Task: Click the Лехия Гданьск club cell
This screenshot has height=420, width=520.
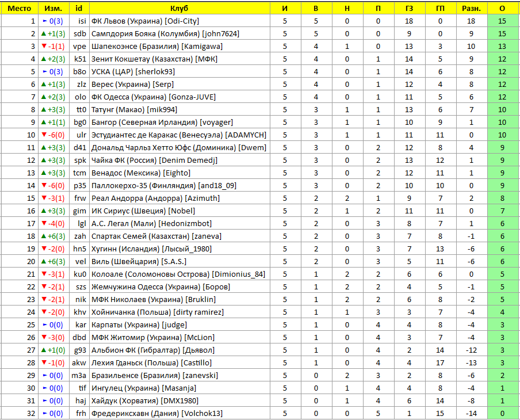Action: coord(179,363)
